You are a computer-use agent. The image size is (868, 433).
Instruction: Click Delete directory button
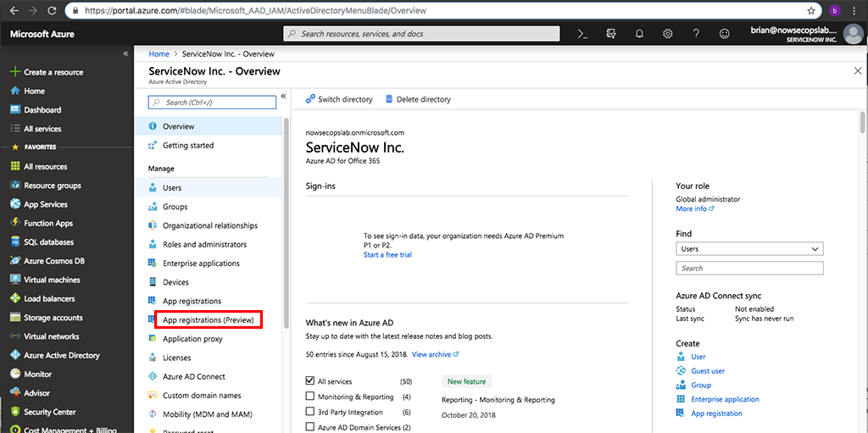[418, 100]
